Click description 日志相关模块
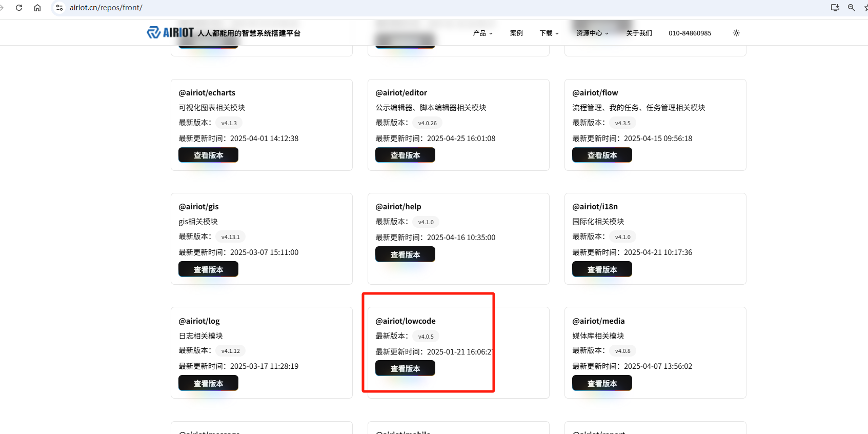The width and height of the screenshot is (868, 434). point(200,336)
